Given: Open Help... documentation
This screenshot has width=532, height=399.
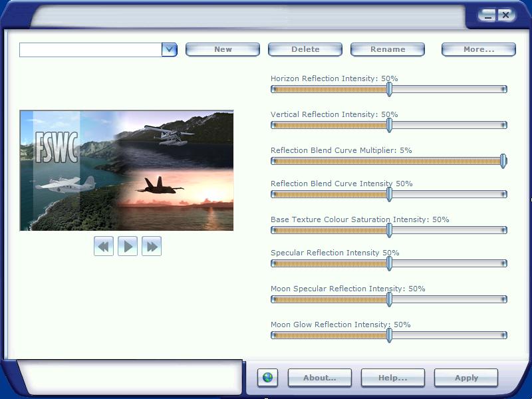Looking at the screenshot, I should [x=392, y=378].
